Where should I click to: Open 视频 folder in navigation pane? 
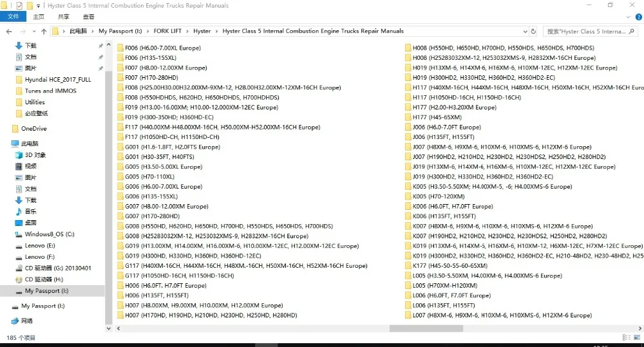click(30, 166)
